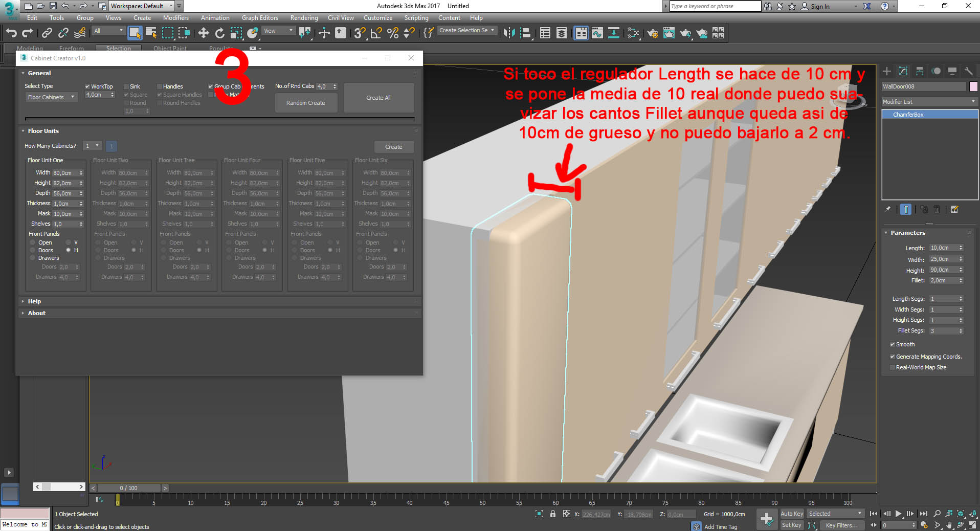
Task: Open the View reference coordinate dropdown
Action: [x=278, y=31]
